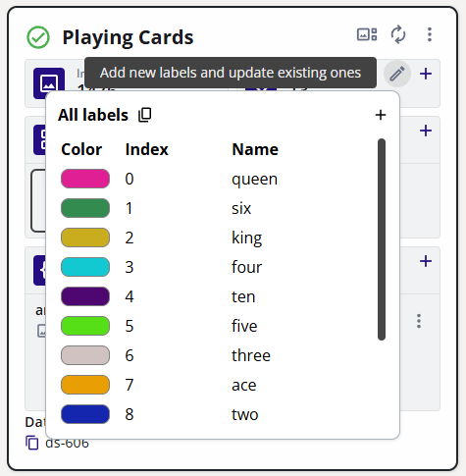Select the green six color swatch
The height and width of the screenshot is (476, 466).
click(x=85, y=208)
